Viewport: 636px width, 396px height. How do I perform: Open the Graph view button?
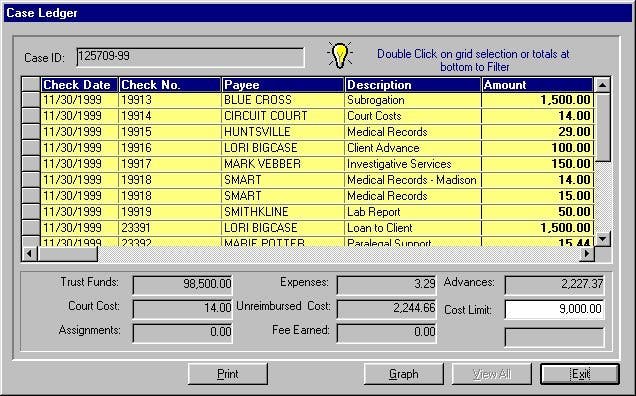(403, 374)
